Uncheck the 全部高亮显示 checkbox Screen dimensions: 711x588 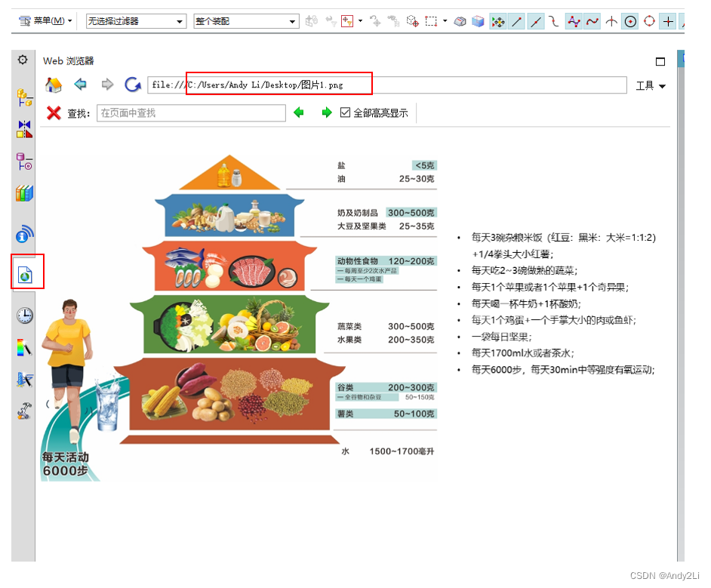(x=343, y=112)
